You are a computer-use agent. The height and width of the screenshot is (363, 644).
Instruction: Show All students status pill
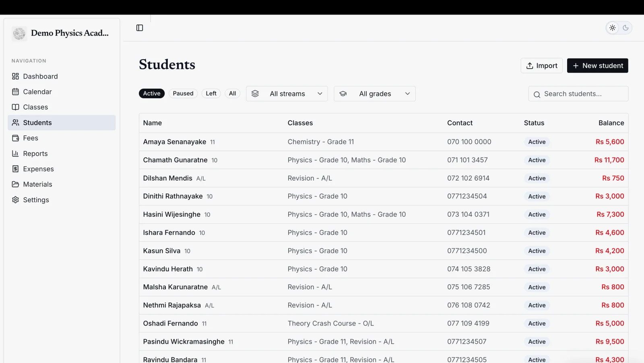pyautogui.click(x=232, y=93)
